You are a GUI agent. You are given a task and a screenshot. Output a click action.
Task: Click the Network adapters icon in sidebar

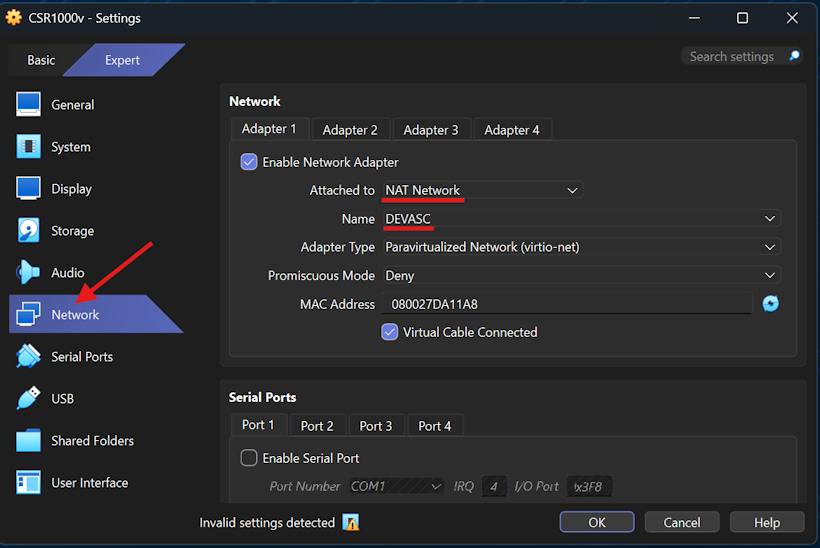tap(28, 314)
